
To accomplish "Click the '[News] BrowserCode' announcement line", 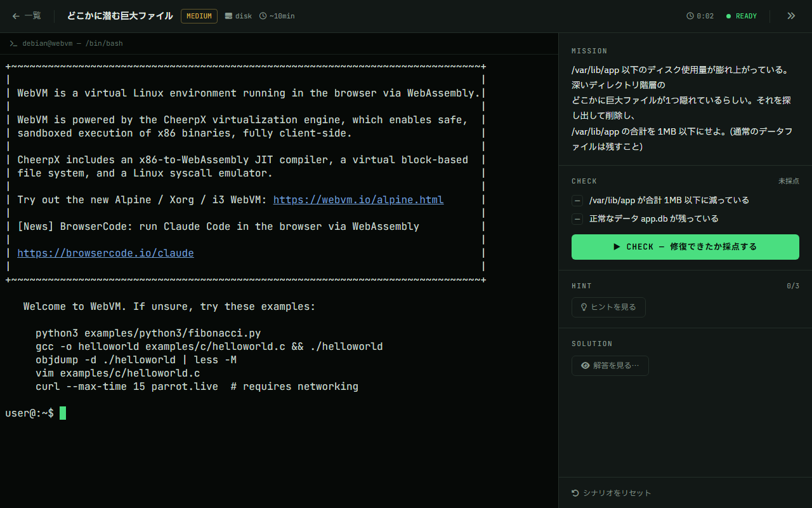I will point(218,226).
